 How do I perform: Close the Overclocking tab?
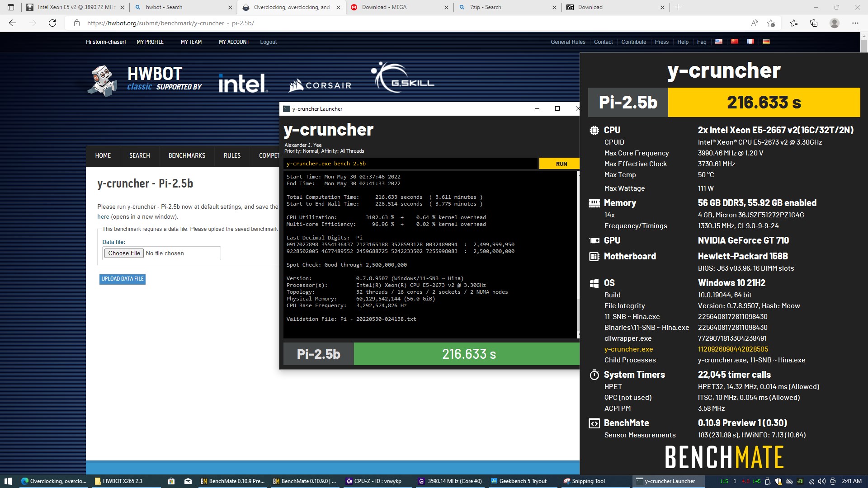[338, 7]
